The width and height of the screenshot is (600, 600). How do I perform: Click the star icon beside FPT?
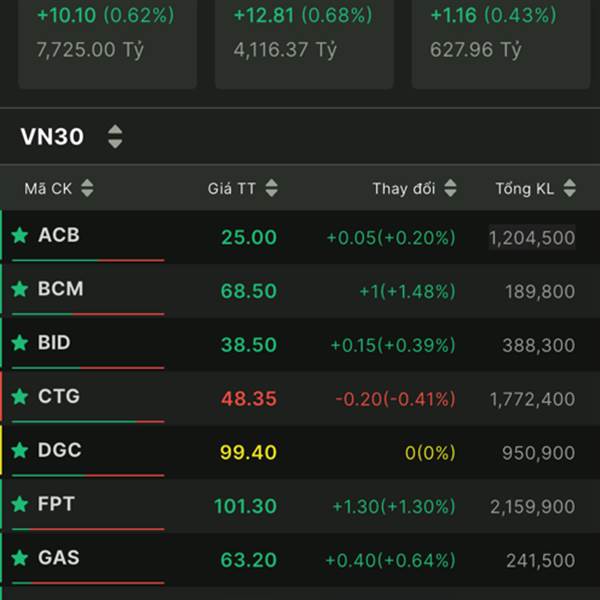[x=20, y=505]
